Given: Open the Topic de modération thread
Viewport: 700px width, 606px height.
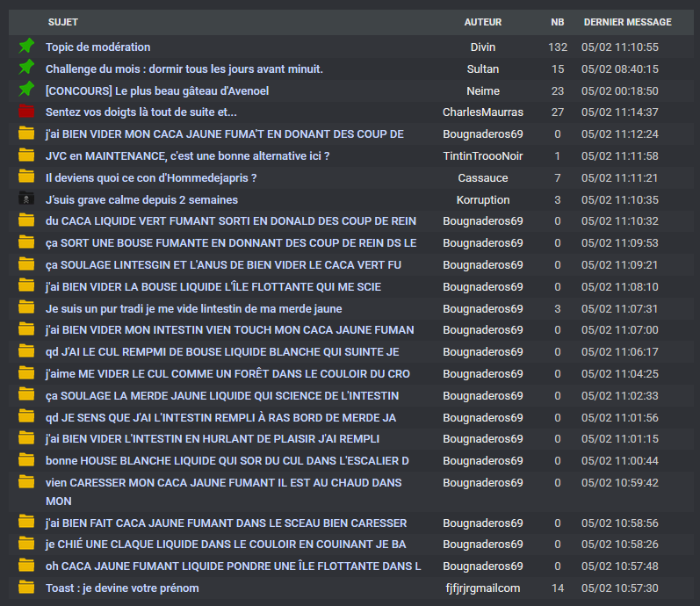Looking at the screenshot, I should pos(97,47).
